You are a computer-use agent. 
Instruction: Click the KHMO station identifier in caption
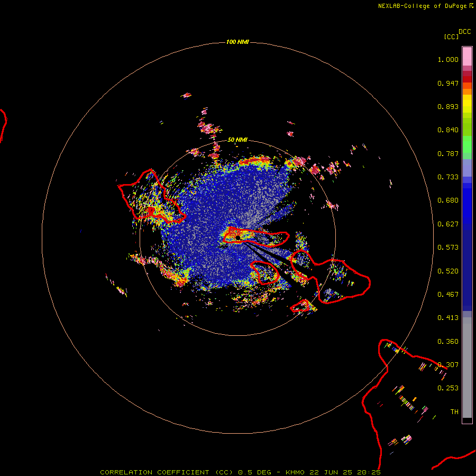pos(295,472)
